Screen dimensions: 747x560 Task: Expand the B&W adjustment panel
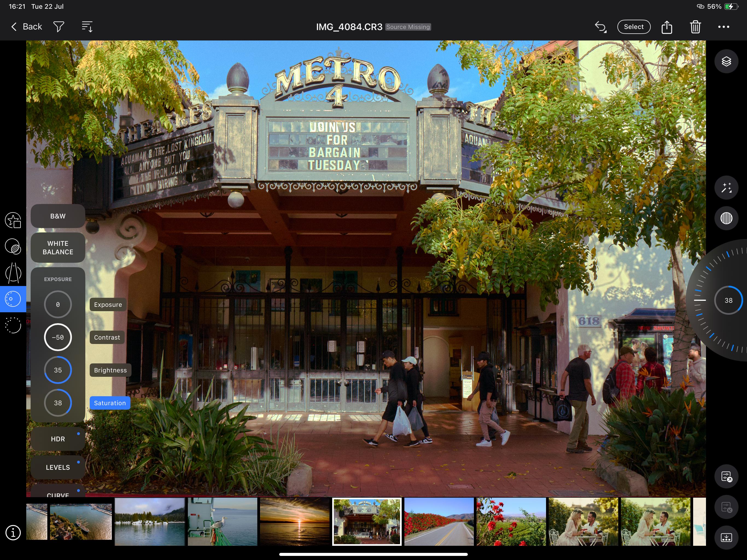tap(58, 216)
